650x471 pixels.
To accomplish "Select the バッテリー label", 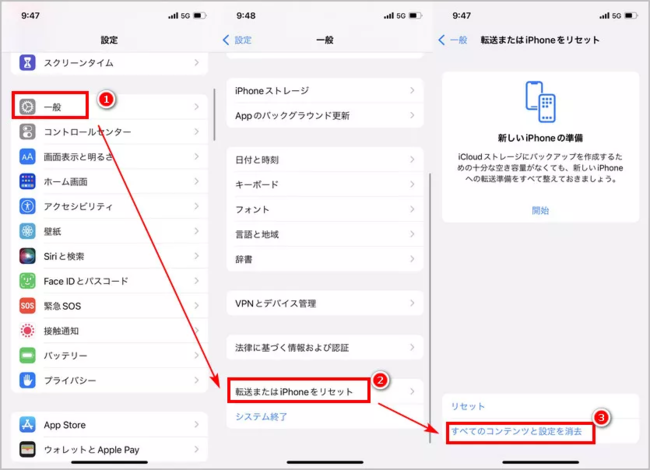I will [65, 356].
